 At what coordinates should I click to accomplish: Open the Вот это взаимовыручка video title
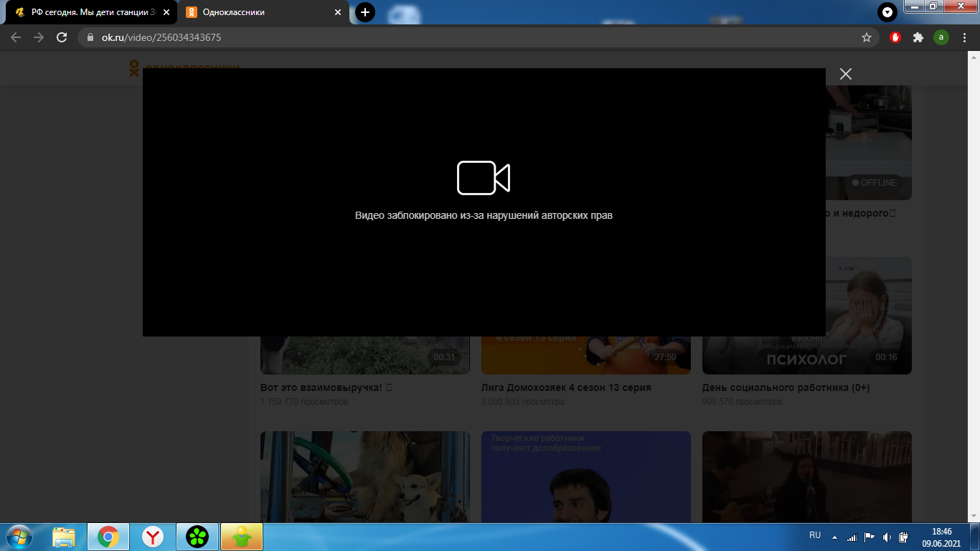coord(326,387)
